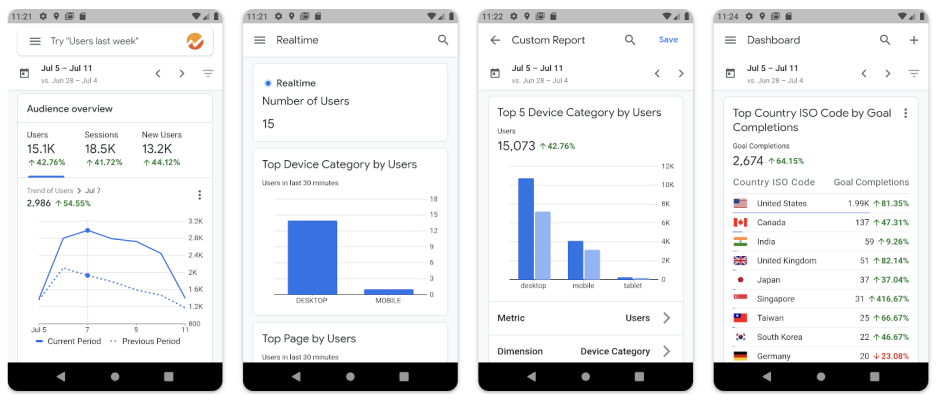Select the Canada row
The image size is (940, 400).
(821, 222)
